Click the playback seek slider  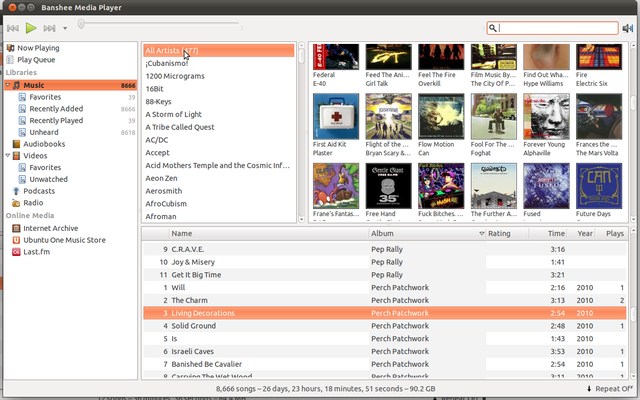click(158, 23)
